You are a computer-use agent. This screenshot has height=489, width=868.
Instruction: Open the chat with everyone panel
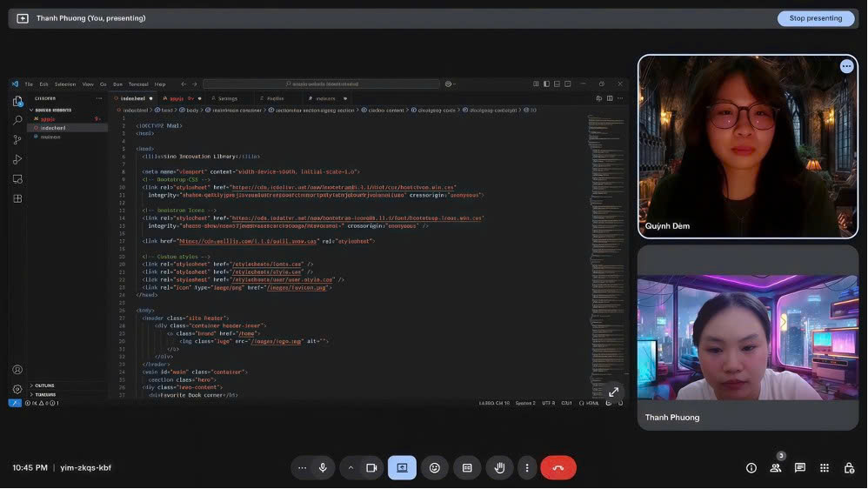point(800,468)
